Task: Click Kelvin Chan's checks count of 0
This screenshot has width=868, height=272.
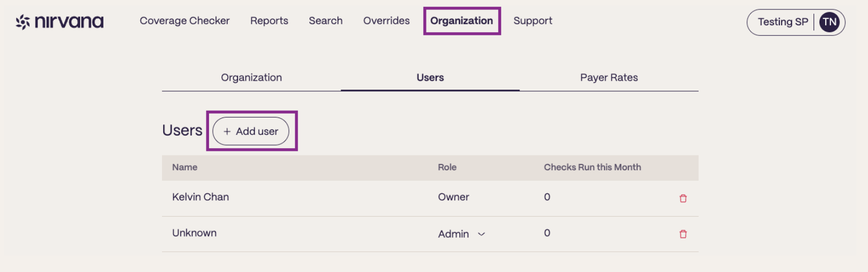Action: [x=547, y=197]
